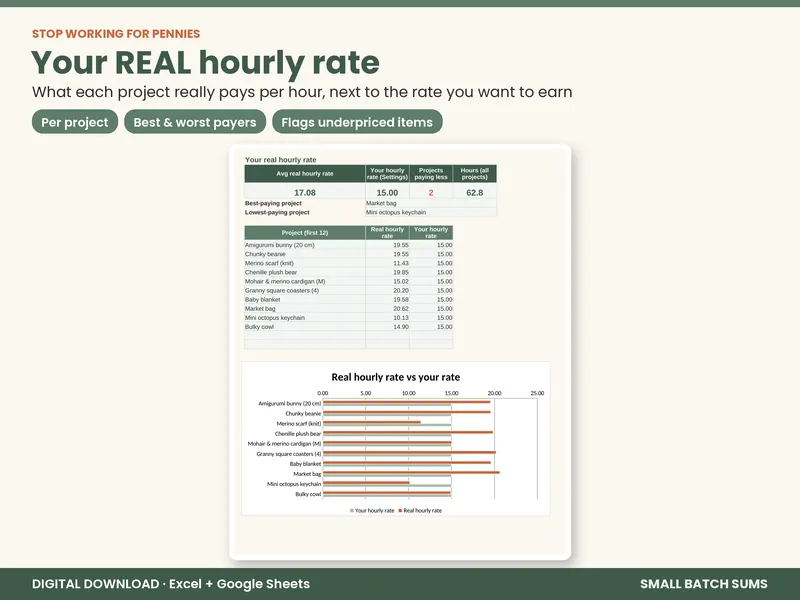Viewport: 800px width, 600px height.
Task: Select 'Market bag' row in project table
Action: click(x=348, y=309)
